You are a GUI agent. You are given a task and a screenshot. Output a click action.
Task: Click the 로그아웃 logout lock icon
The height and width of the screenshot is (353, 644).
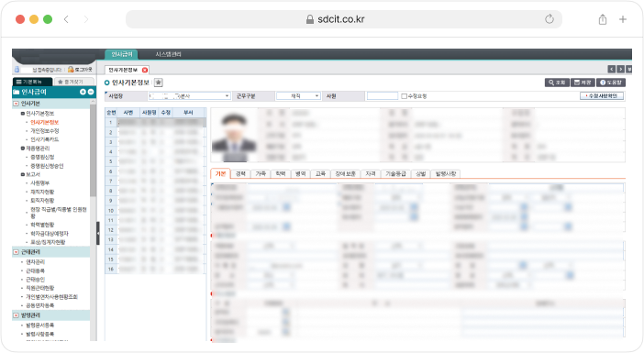71,70
